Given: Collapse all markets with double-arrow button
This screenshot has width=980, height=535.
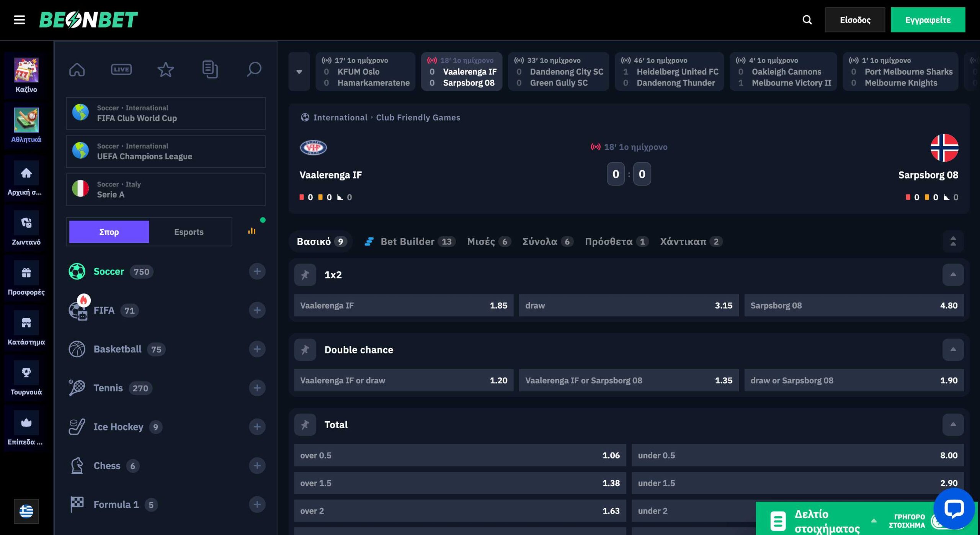Looking at the screenshot, I should 953,241.
